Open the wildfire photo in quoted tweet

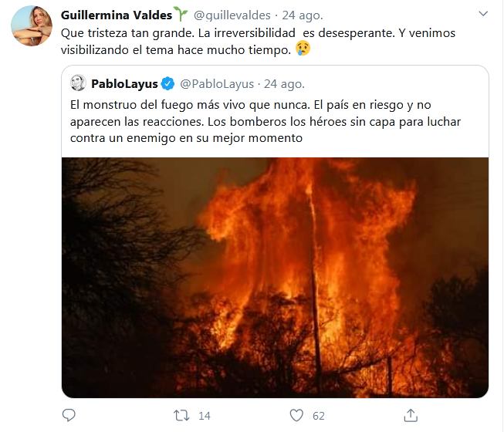click(275, 278)
